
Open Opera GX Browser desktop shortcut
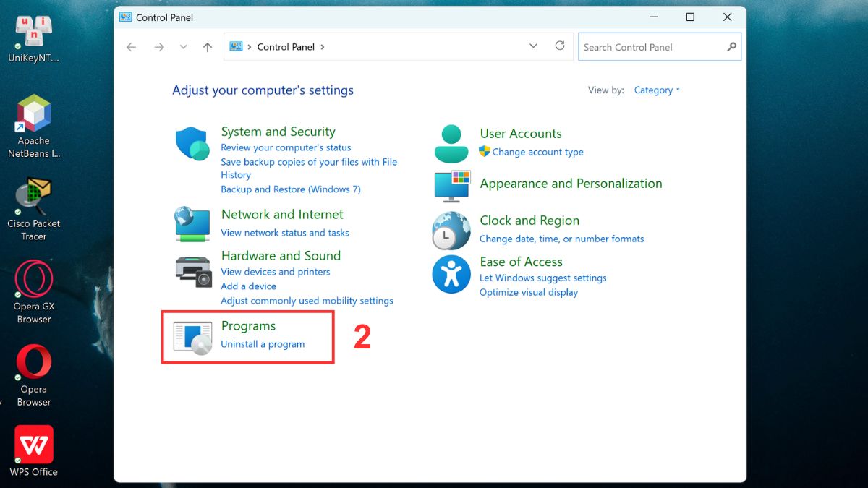34,292
